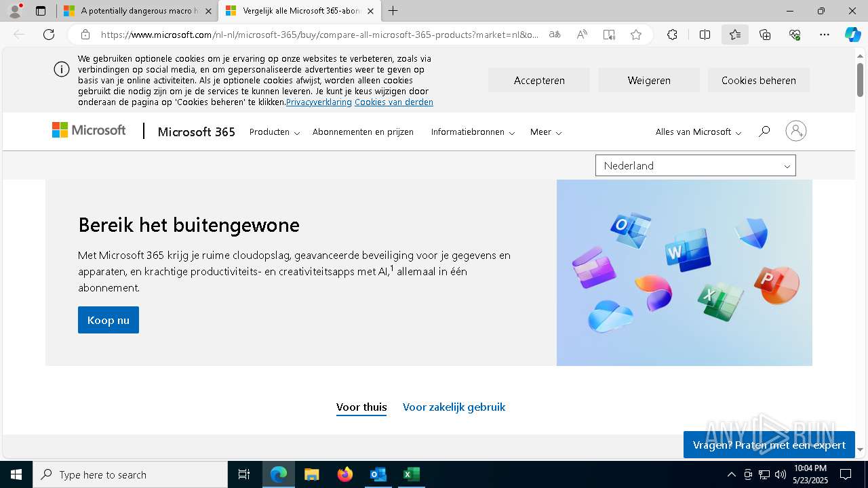Click the network tray icon

click(x=764, y=474)
